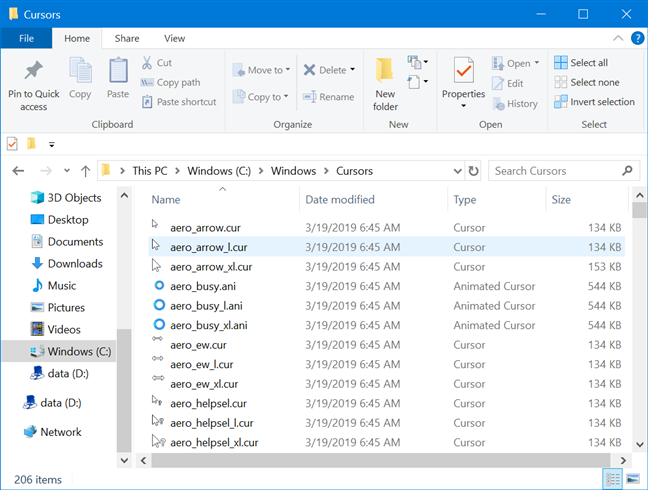Open Documents in navigation pane
This screenshot has height=490, width=648.
(x=67, y=242)
